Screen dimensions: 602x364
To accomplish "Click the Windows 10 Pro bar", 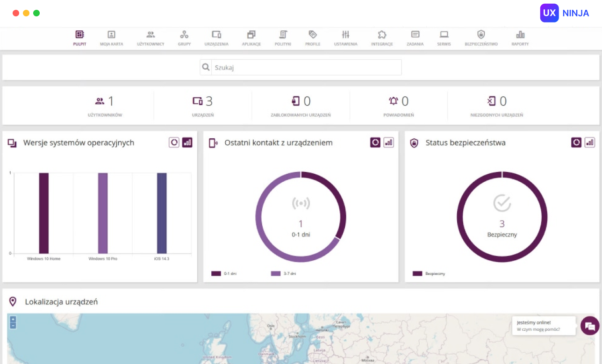I will (103, 213).
